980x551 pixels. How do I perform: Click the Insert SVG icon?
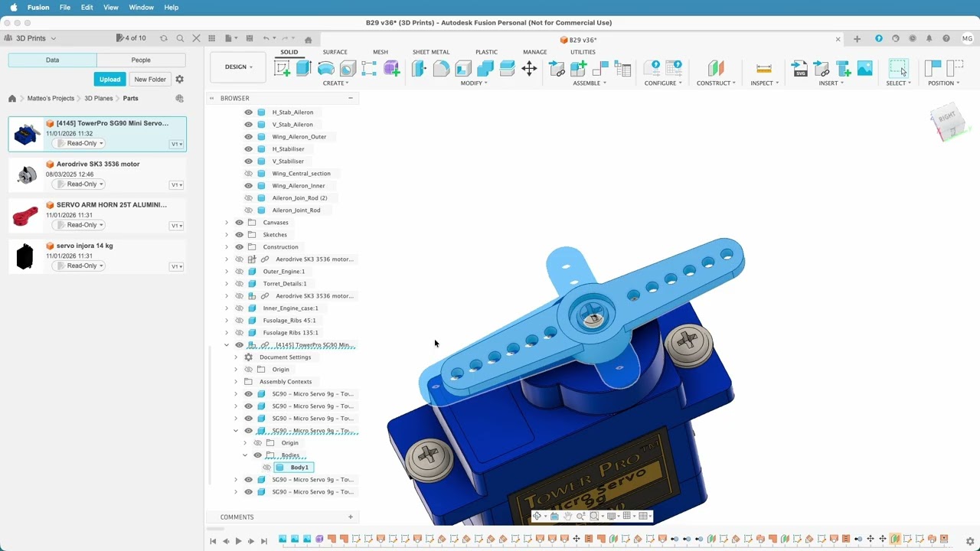(799, 69)
